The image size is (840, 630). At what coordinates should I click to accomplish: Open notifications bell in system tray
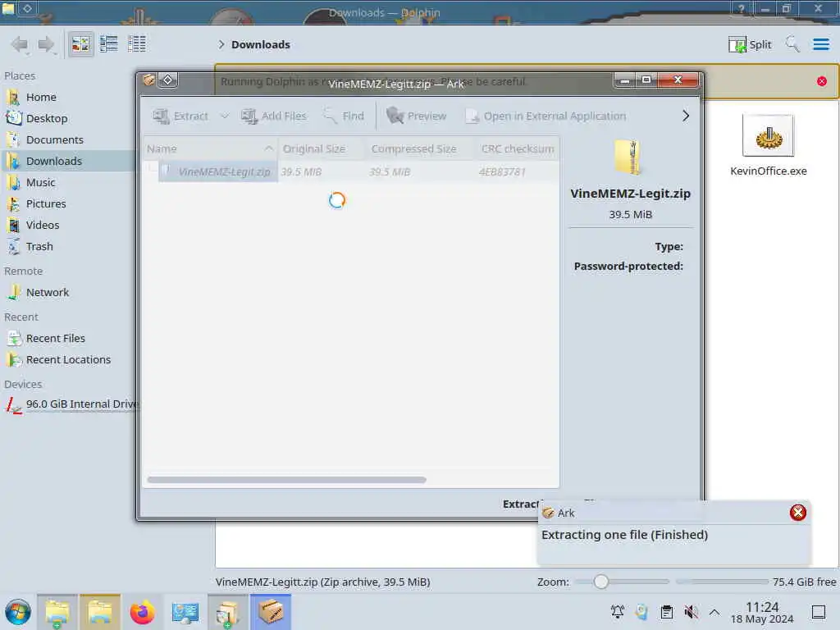coord(618,612)
